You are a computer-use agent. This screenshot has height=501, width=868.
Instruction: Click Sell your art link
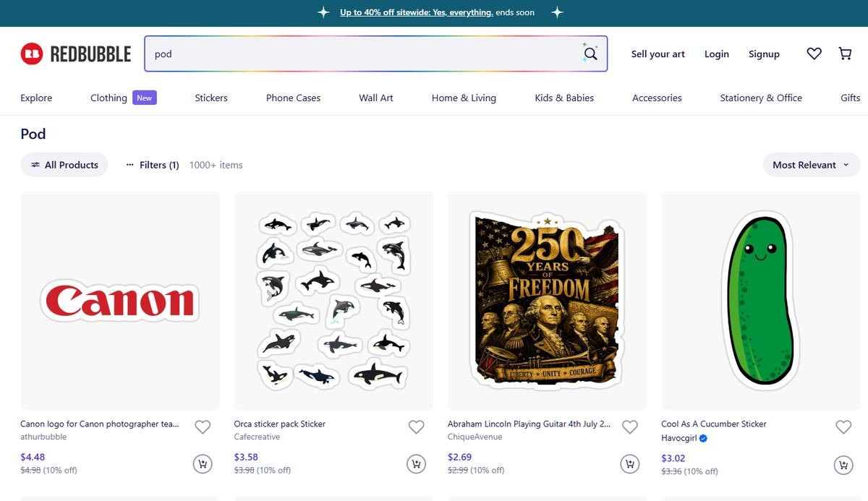tap(658, 53)
